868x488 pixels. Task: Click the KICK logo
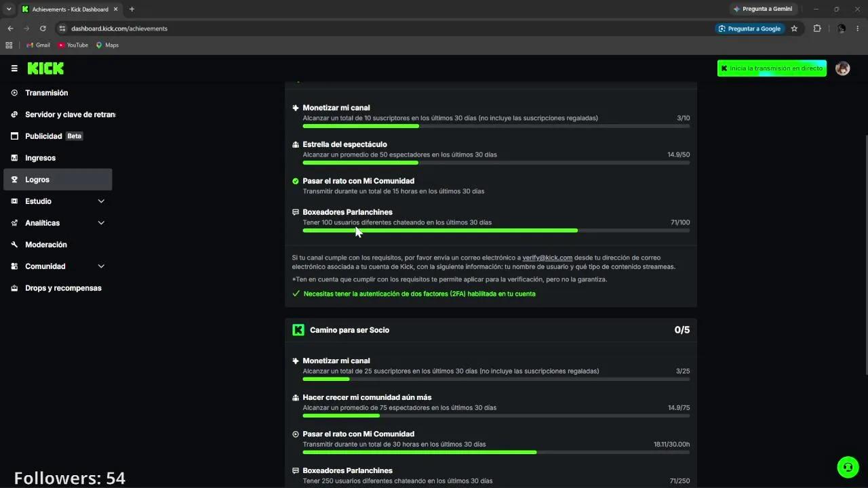pos(45,68)
